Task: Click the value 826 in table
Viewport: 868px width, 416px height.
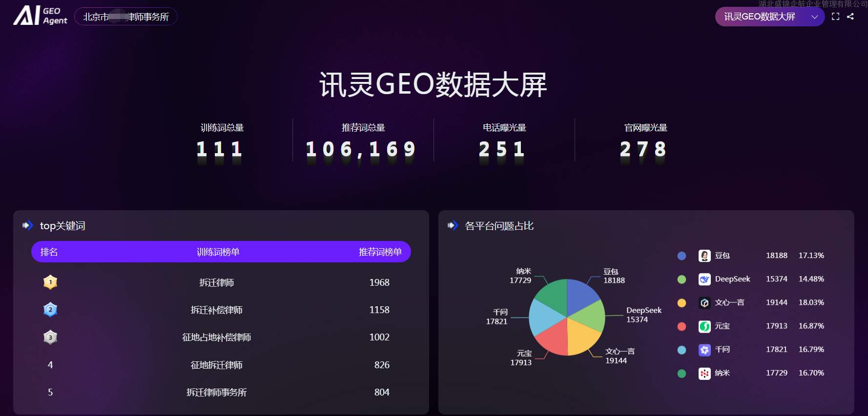Action: 382,365
